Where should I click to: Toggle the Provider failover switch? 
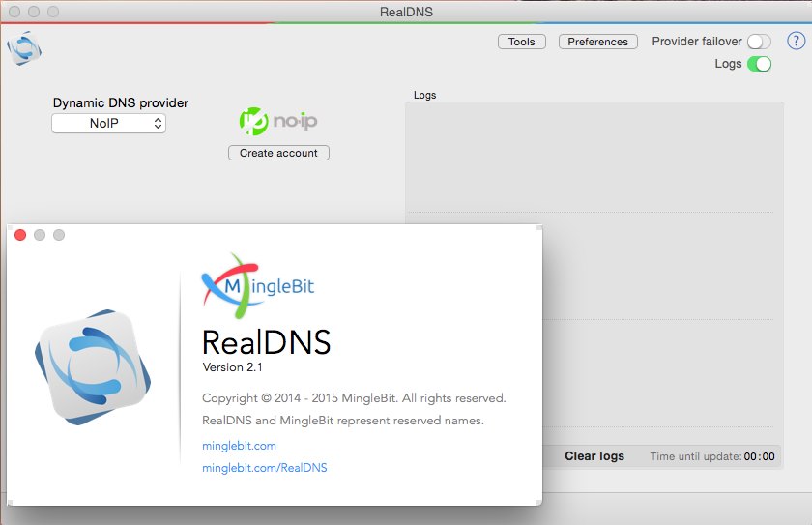point(759,42)
